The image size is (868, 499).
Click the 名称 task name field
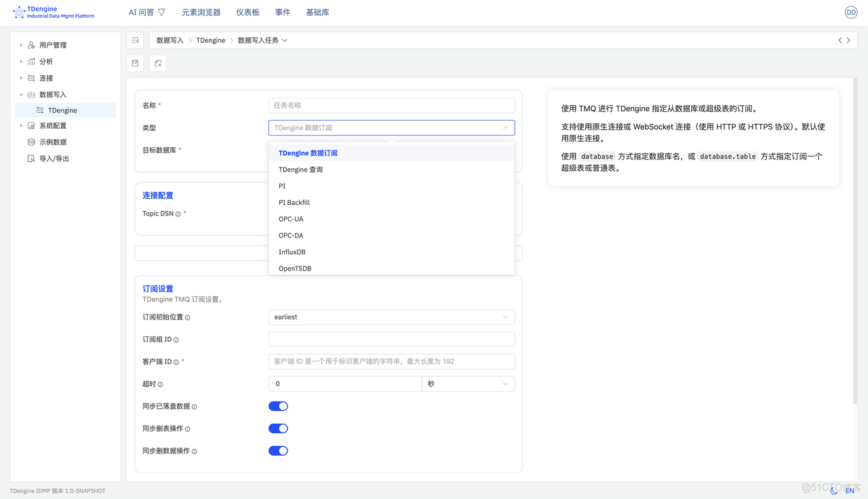pyautogui.click(x=391, y=105)
